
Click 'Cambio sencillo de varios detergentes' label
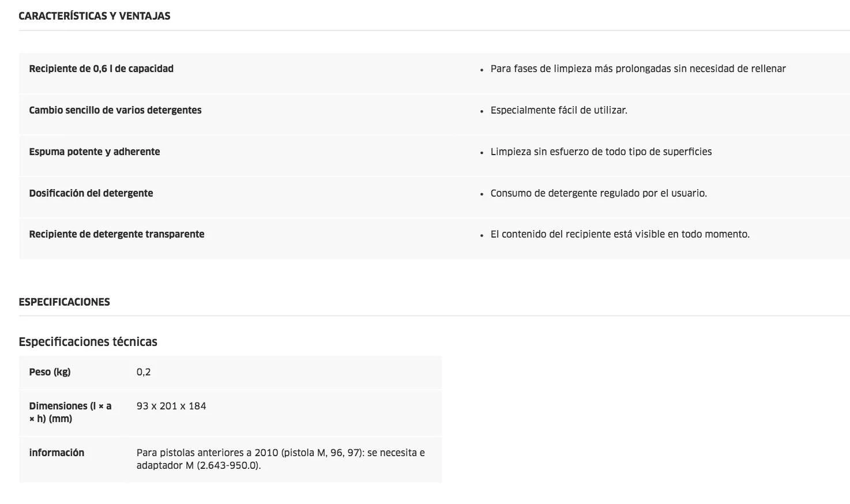[115, 110]
